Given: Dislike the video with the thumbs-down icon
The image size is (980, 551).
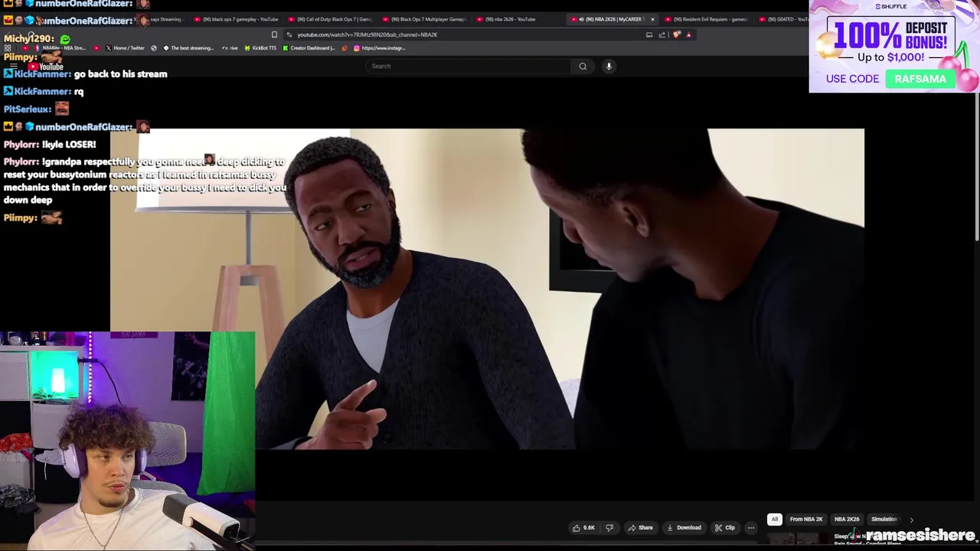Looking at the screenshot, I should pyautogui.click(x=609, y=528).
